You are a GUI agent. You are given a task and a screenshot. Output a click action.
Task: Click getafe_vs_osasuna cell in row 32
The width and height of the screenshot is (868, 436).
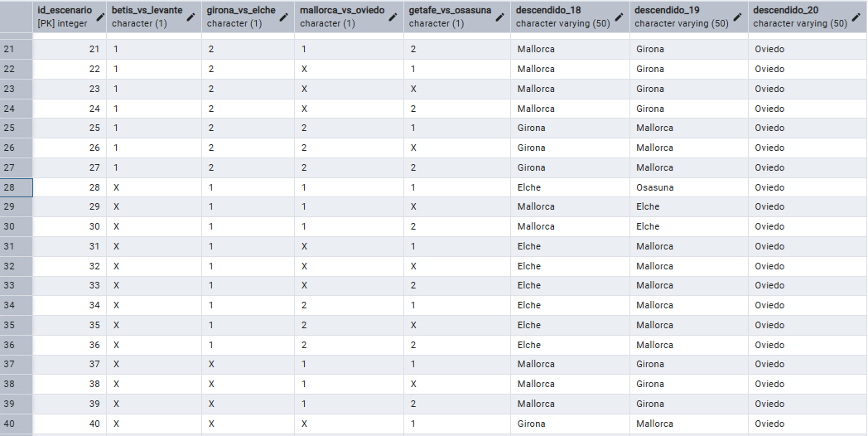point(457,266)
